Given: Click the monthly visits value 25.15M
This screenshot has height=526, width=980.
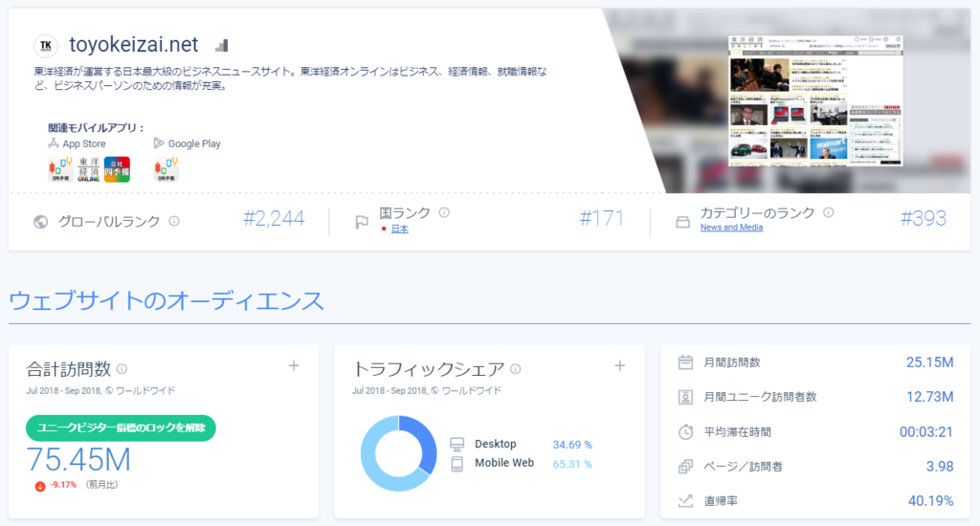Looking at the screenshot, I should click(929, 362).
